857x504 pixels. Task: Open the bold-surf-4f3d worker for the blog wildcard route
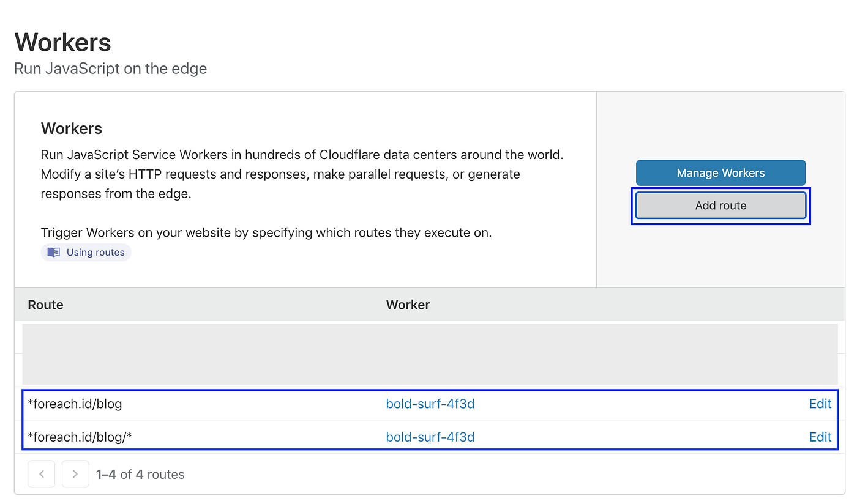tap(430, 437)
